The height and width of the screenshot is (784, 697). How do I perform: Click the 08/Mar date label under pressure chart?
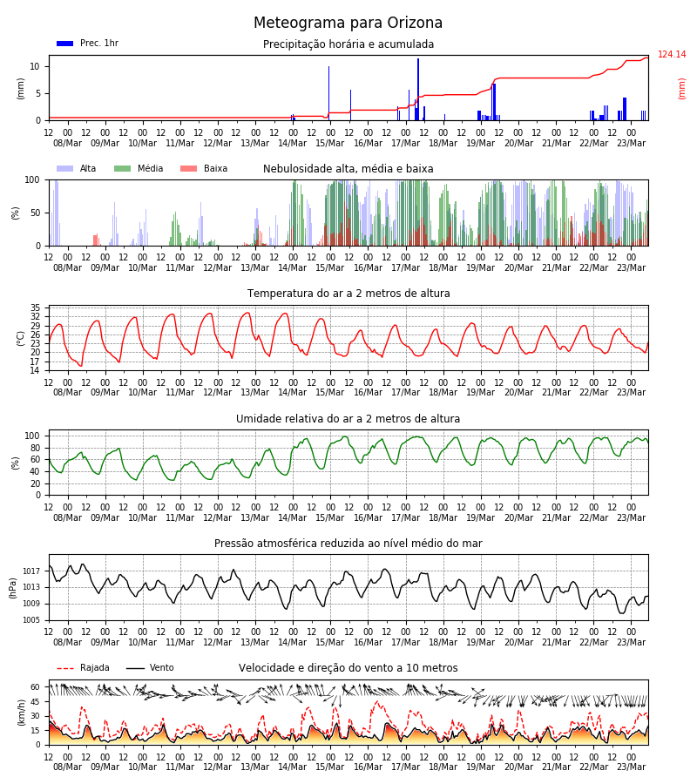(x=67, y=642)
